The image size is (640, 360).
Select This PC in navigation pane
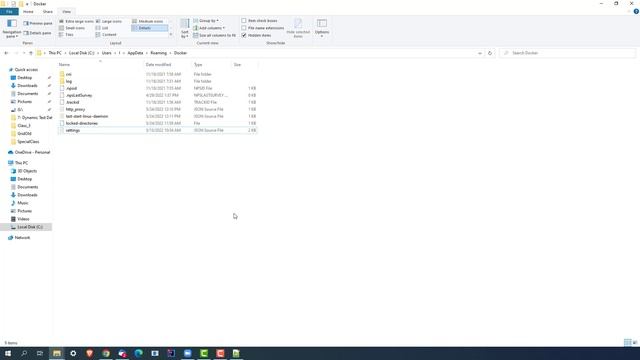[x=21, y=163]
